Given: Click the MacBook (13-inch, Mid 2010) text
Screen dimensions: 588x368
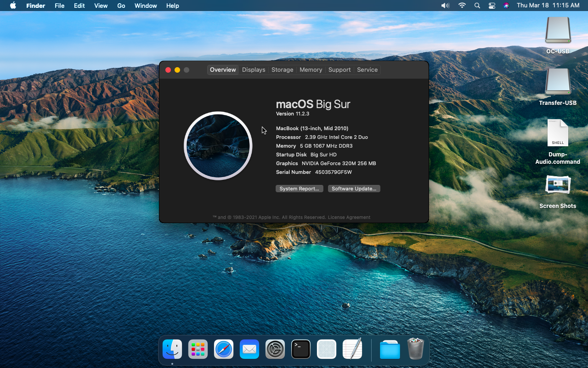Looking at the screenshot, I should pos(312,128).
